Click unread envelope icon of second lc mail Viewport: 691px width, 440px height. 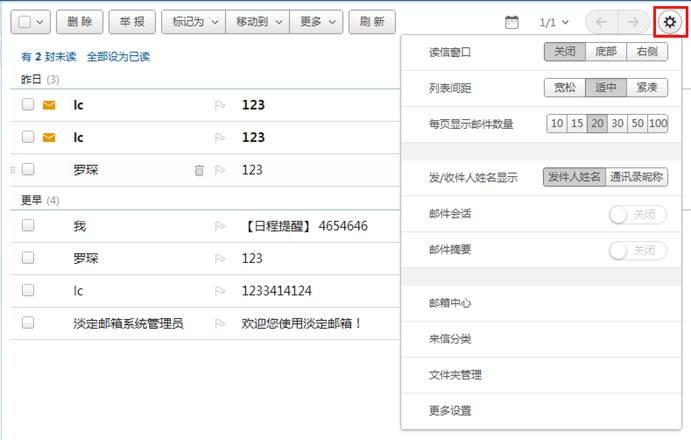49,138
